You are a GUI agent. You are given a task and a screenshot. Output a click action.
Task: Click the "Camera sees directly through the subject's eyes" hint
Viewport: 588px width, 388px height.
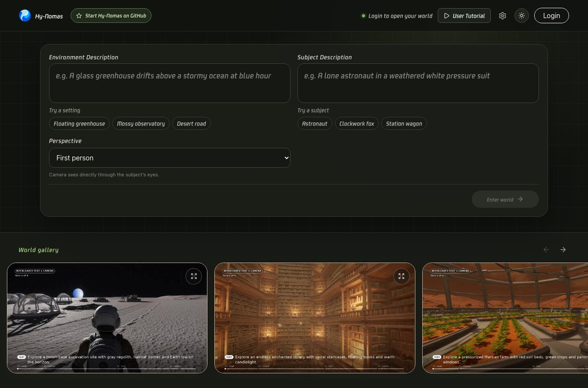tap(104, 175)
